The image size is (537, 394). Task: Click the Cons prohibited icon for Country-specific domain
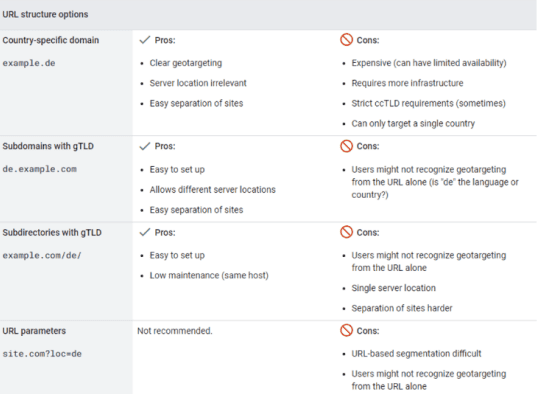point(346,40)
